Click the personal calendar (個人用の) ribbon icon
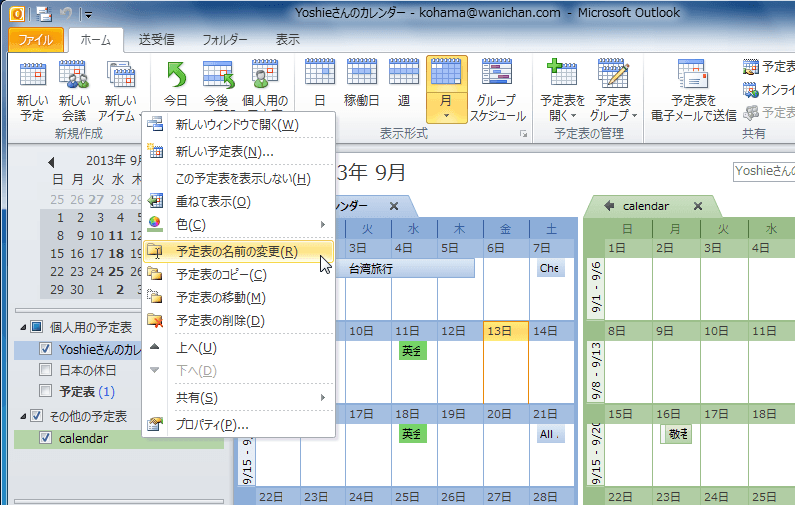The width and height of the screenshot is (795, 505). tap(265, 75)
